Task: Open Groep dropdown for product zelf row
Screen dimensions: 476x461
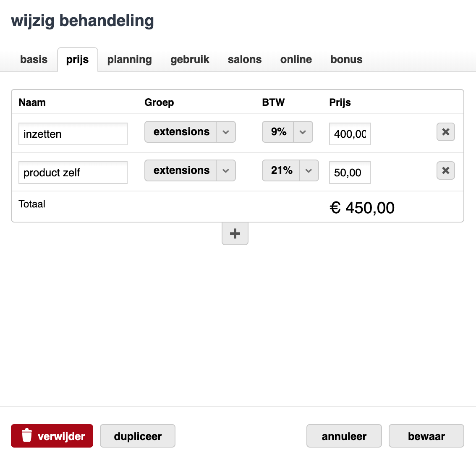Action: (x=190, y=170)
